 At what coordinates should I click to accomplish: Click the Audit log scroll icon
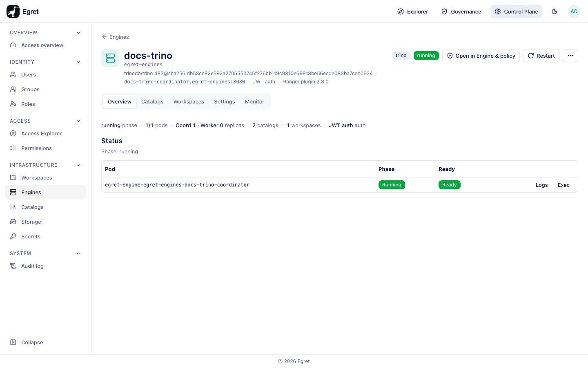click(13, 266)
